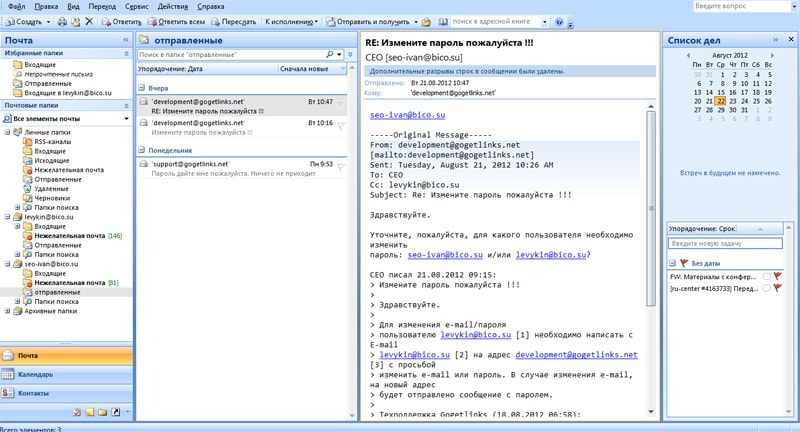Click the Введите новую задачу task field
This screenshot has height=432, width=800.
[725, 243]
